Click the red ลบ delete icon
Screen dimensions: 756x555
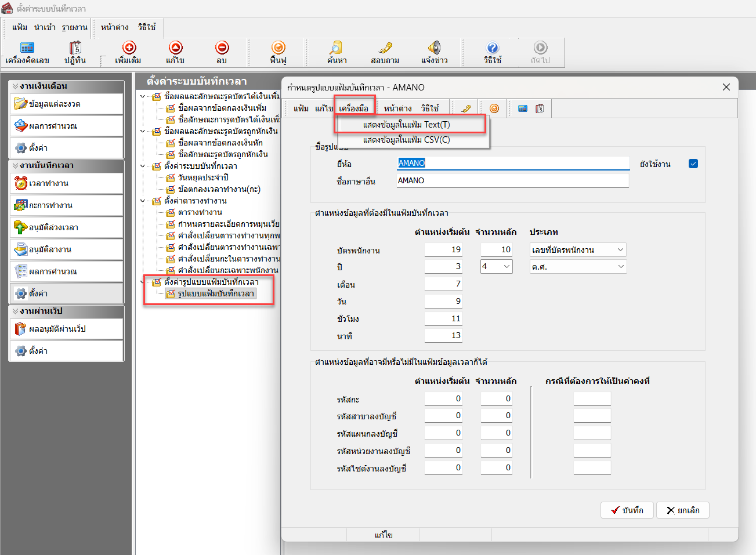(x=222, y=48)
